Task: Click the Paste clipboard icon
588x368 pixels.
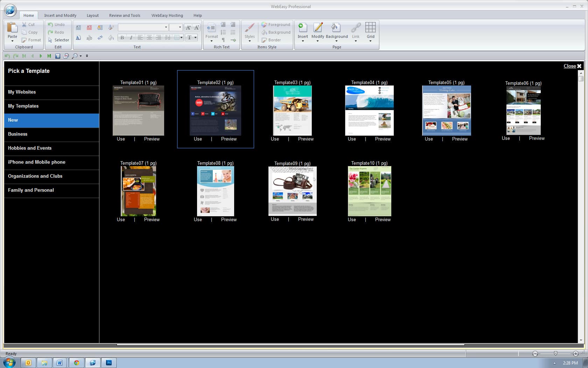Action: pyautogui.click(x=12, y=28)
